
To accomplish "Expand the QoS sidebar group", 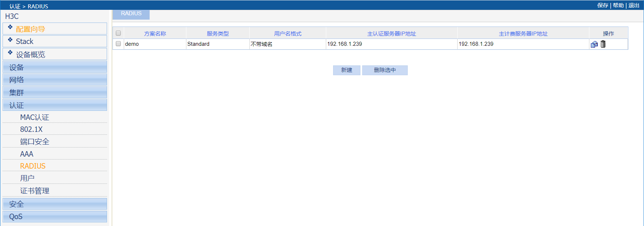I will point(55,217).
